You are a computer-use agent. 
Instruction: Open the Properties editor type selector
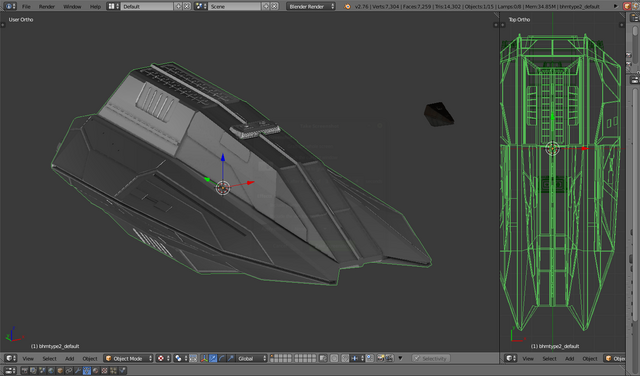pos(10,371)
